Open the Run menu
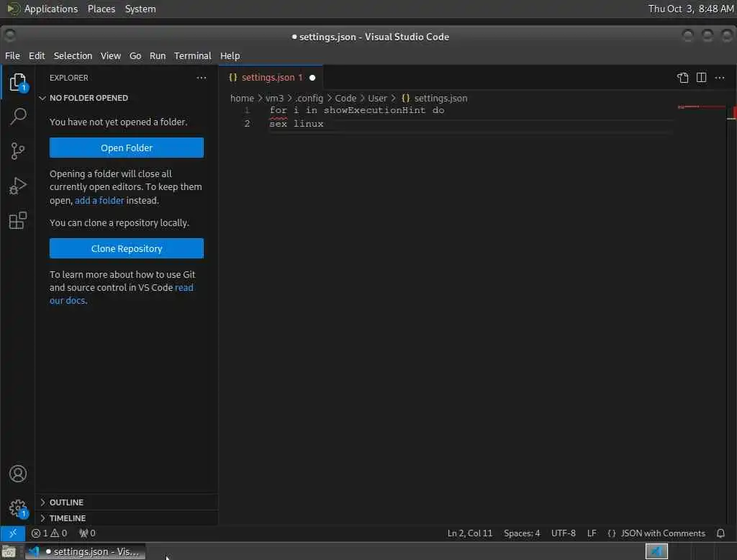The width and height of the screenshot is (737, 560). (158, 55)
